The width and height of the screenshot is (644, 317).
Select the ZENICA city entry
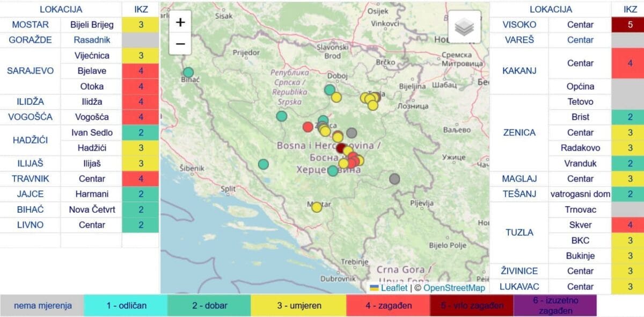[519, 132]
